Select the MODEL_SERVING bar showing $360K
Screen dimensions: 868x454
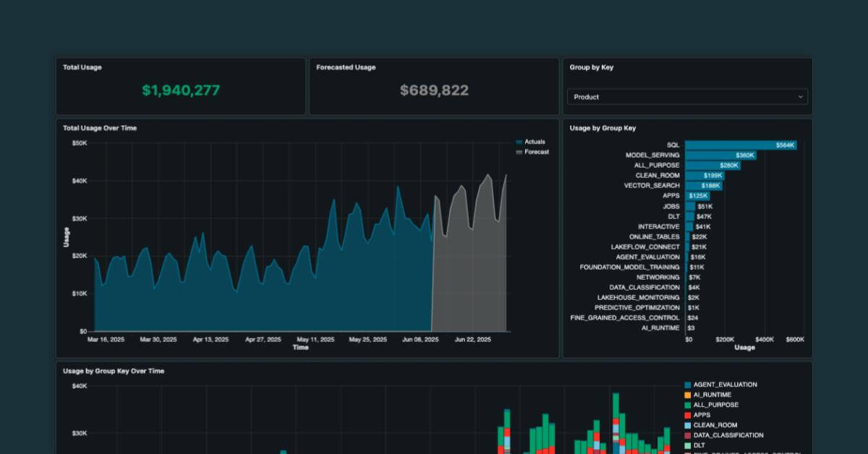pos(720,155)
